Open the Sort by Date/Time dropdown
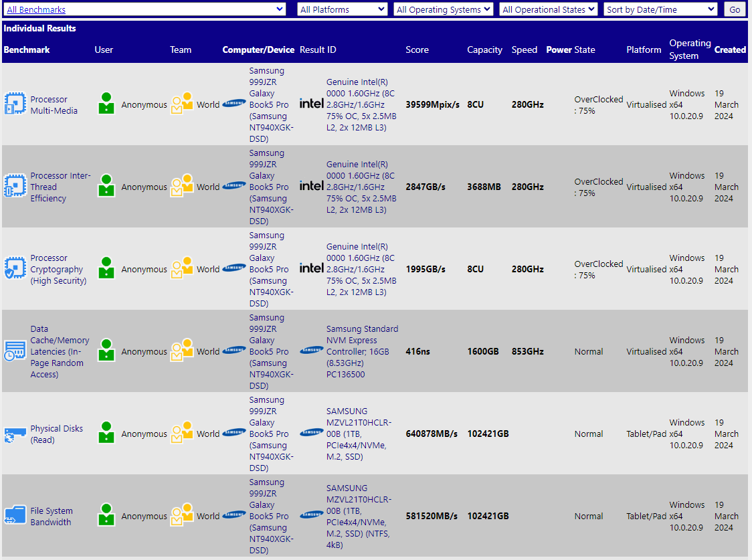Screen dimensions: 752x560 [660, 9]
